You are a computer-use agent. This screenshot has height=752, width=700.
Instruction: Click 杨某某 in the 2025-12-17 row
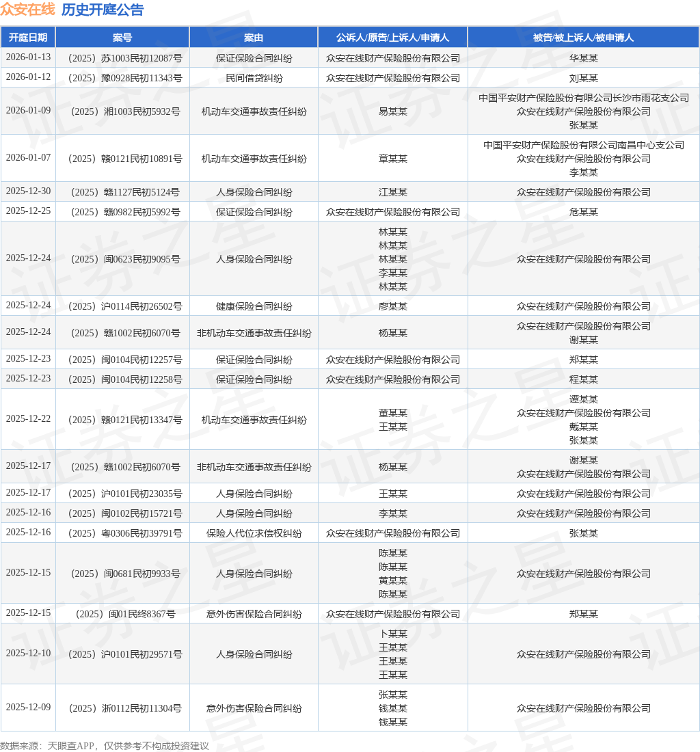pyautogui.click(x=392, y=467)
